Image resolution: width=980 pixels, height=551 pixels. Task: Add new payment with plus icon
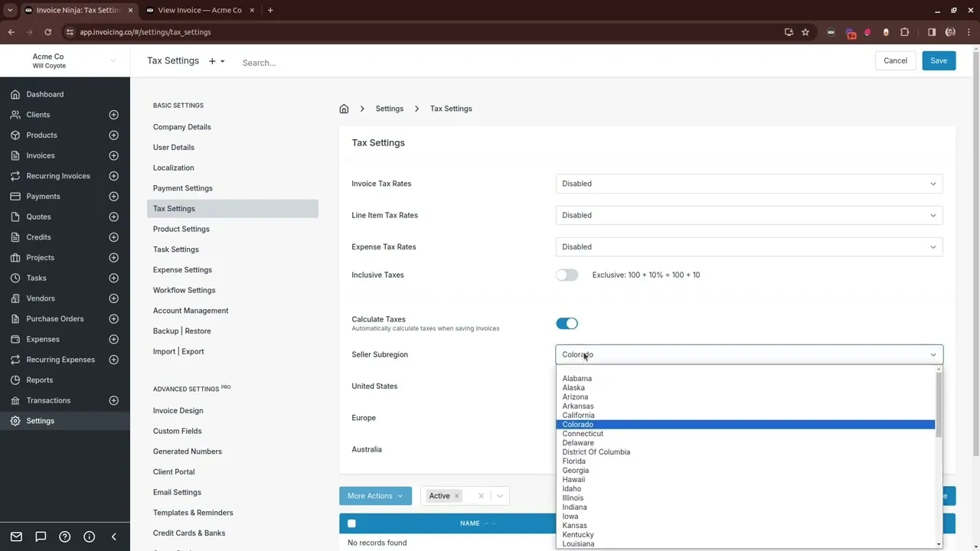click(x=113, y=197)
